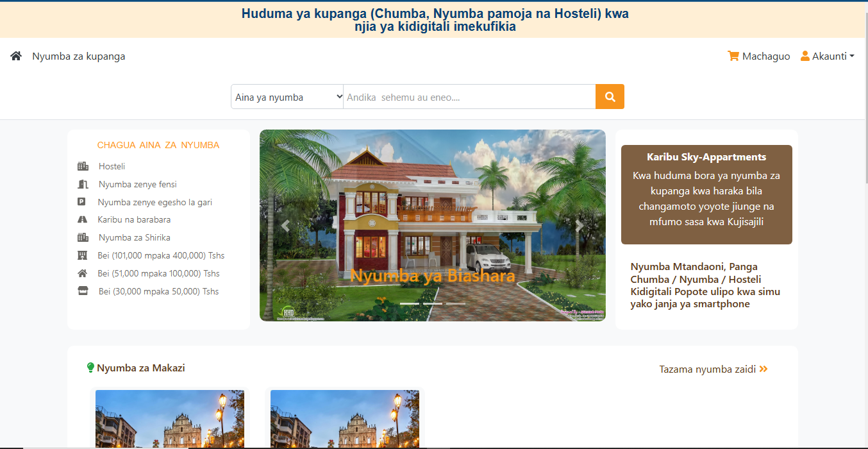868x449 pixels.
Task: Select the first carousel indicator bar
Action: (x=409, y=303)
